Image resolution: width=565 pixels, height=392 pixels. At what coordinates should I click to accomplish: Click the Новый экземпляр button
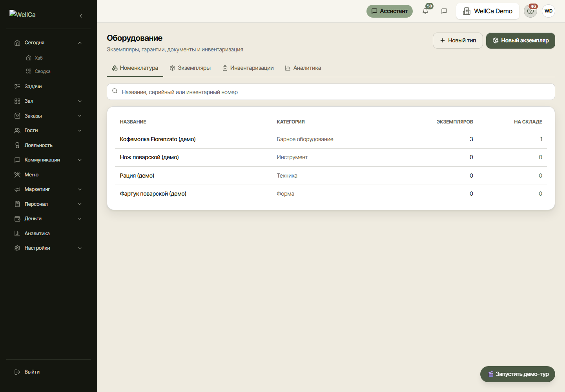click(521, 40)
